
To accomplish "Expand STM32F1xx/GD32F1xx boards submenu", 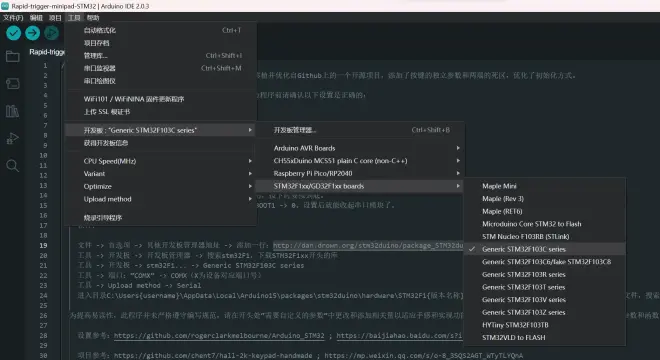I will (360, 186).
